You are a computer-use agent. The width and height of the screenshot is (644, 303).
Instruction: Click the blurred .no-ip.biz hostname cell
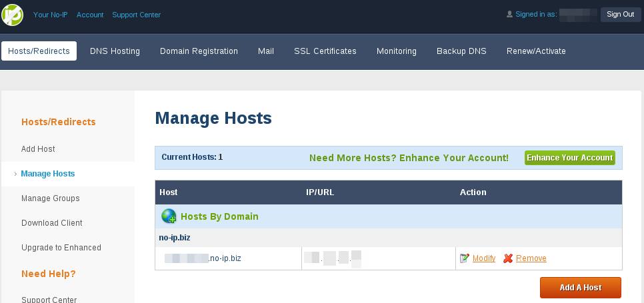click(x=229, y=258)
